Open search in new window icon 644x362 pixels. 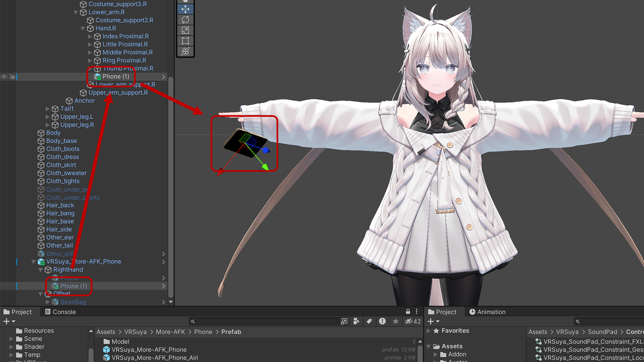[344, 321]
